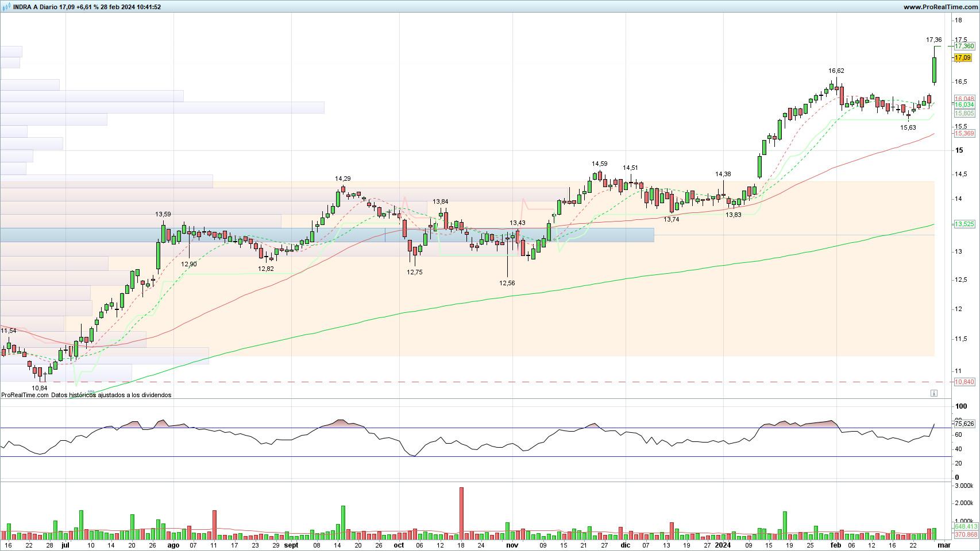
Task: Click the 14,38 peak annotation
Action: tap(723, 174)
